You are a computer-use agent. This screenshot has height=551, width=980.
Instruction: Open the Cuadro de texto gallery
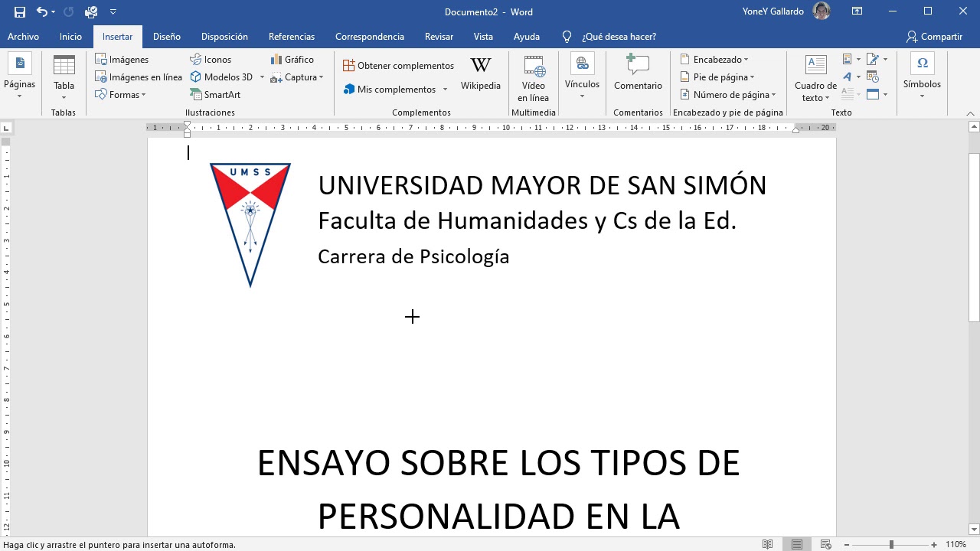tap(815, 77)
